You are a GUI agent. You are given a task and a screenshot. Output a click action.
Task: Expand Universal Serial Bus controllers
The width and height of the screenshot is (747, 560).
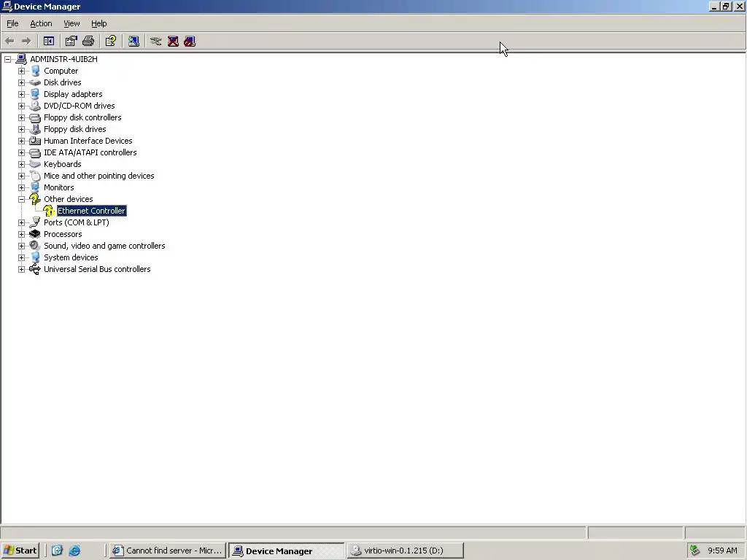21,269
